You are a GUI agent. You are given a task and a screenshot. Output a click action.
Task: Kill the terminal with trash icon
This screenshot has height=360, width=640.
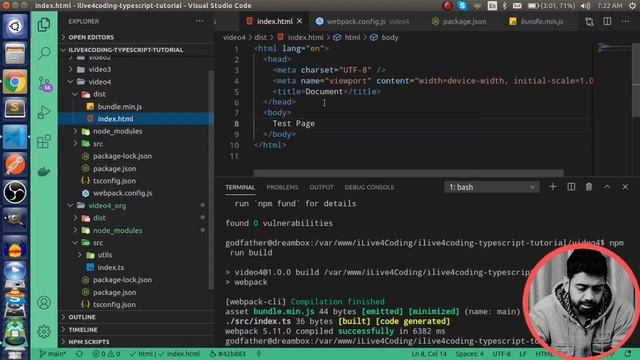[x=589, y=187]
